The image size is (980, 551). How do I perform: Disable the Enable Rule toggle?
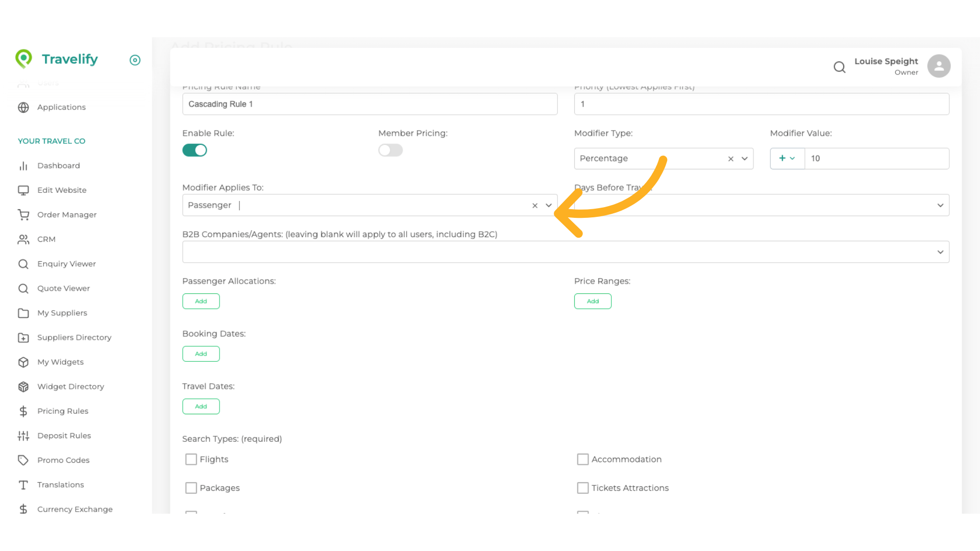pos(194,151)
